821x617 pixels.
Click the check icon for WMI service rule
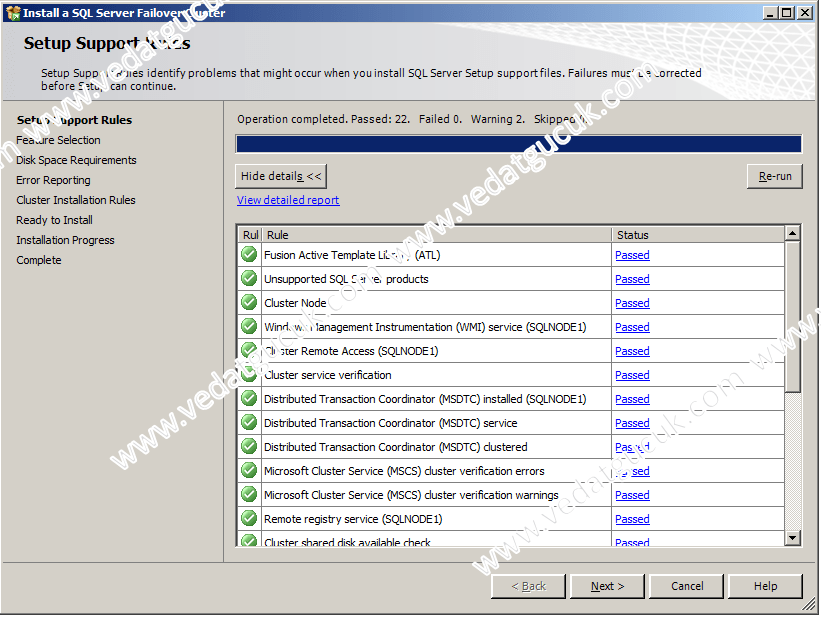coord(249,327)
